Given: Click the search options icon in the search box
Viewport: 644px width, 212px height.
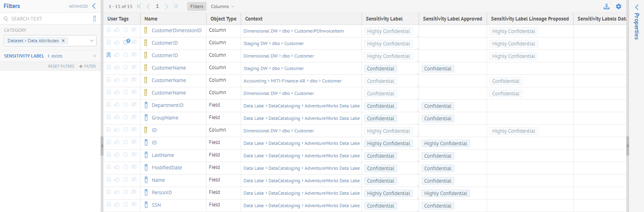Looking at the screenshot, I should 95,19.
